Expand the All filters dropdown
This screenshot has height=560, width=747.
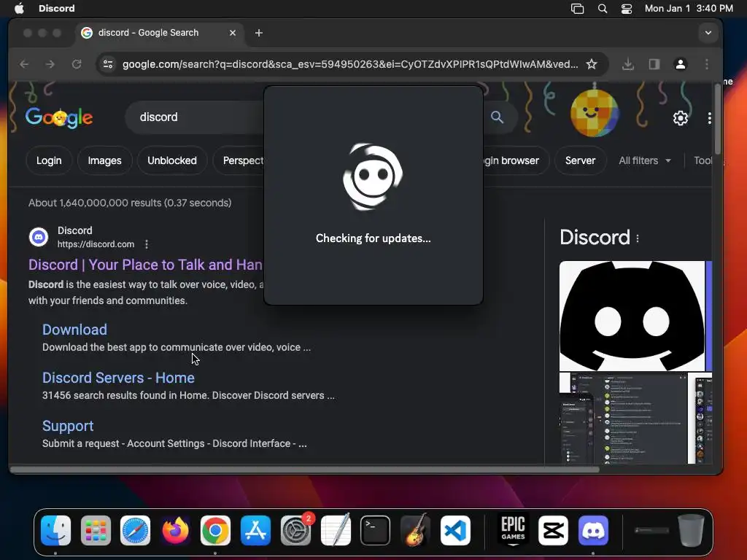pos(645,160)
